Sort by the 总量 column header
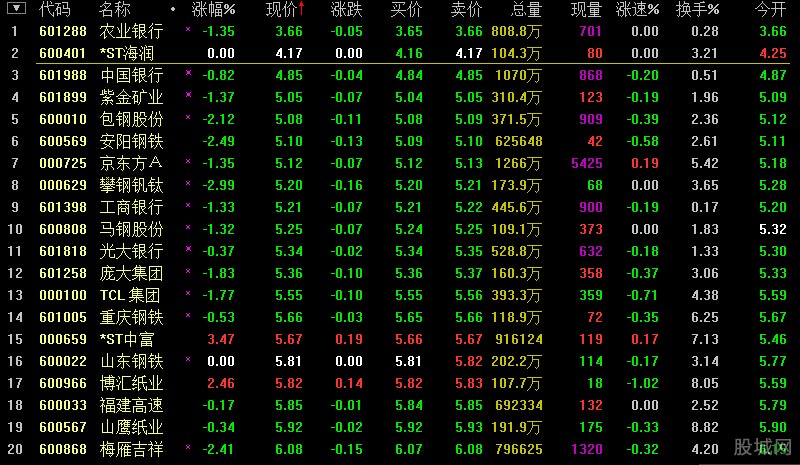Image resolution: width=800 pixels, height=465 pixels. tap(526, 9)
